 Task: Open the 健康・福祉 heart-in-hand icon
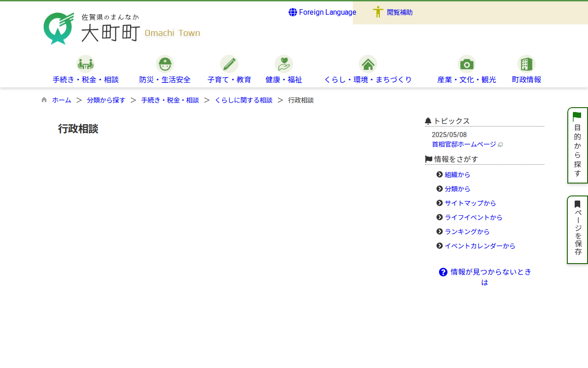283,64
